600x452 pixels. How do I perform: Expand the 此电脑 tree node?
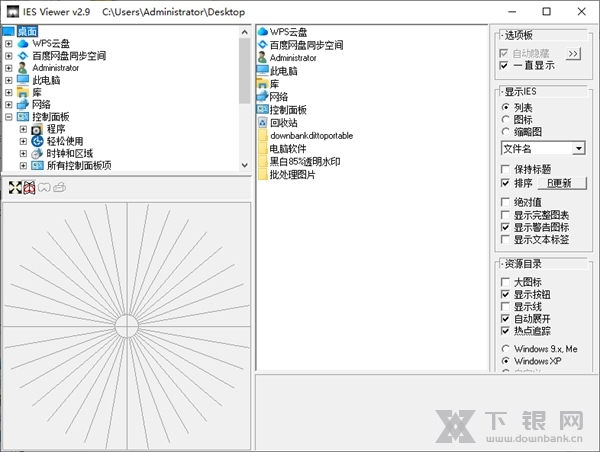9,80
